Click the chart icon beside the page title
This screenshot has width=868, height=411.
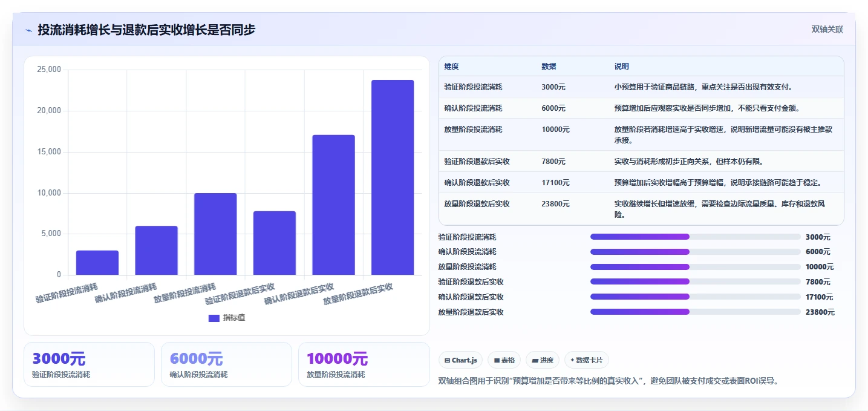click(x=28, y=30)
